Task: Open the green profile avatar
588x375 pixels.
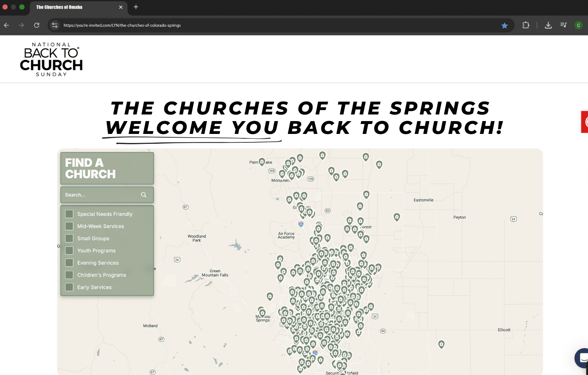Action: point(578,25)
